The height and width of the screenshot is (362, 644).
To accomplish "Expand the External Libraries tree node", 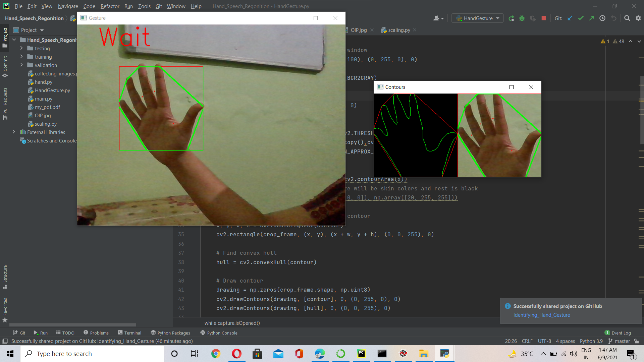I will (13, 132).
